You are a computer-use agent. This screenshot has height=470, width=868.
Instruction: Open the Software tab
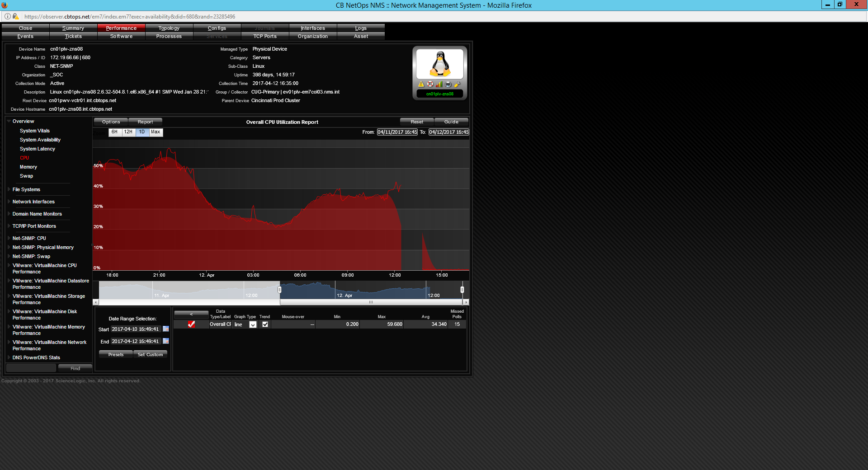(x=121, y=36)
